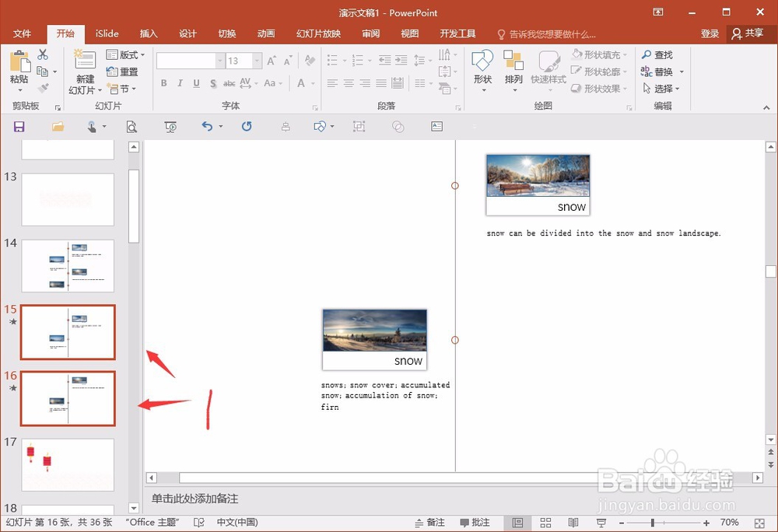Toggle Center paragraph alignment
Viewport: 778px width, 532px height.
tap(349, 83)
